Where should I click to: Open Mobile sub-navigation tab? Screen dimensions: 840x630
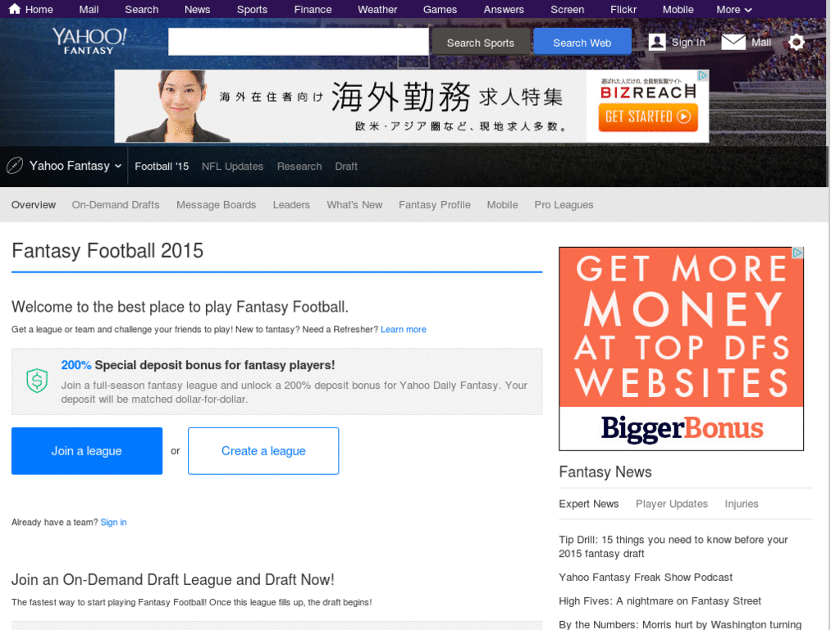coord(503,204)
